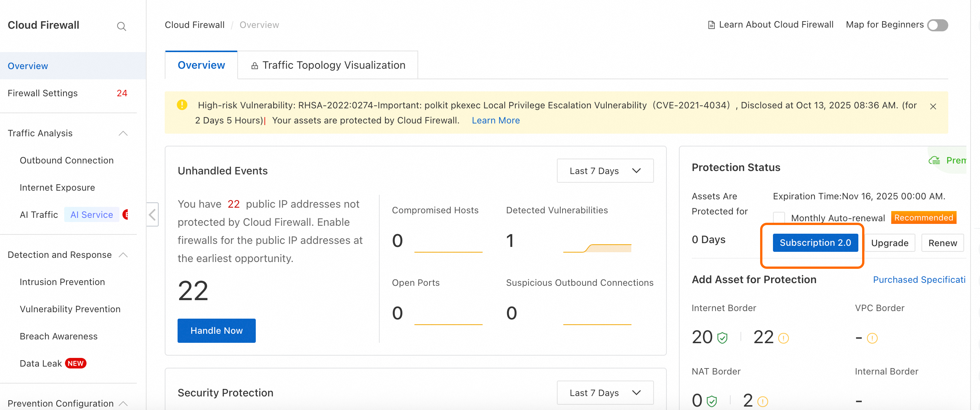Switch to Traffic Topology Visualization tab
This screenshot has height=410, width=980.
coord(328,65)
